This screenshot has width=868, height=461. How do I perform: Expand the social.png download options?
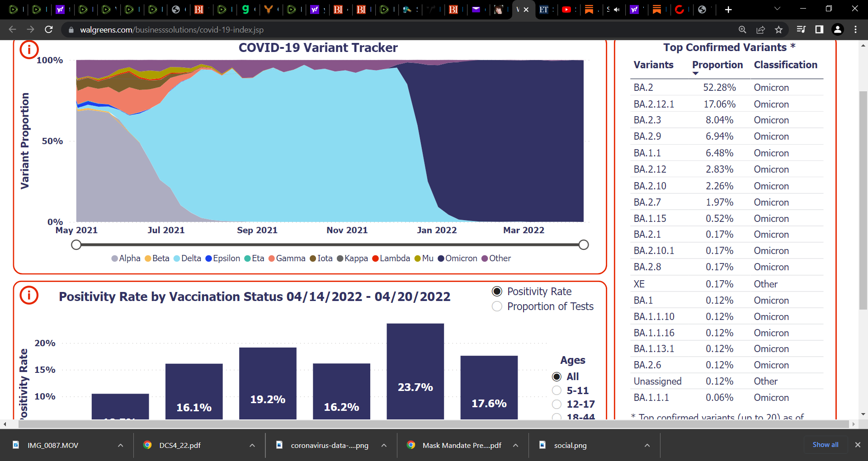point(647,445)
